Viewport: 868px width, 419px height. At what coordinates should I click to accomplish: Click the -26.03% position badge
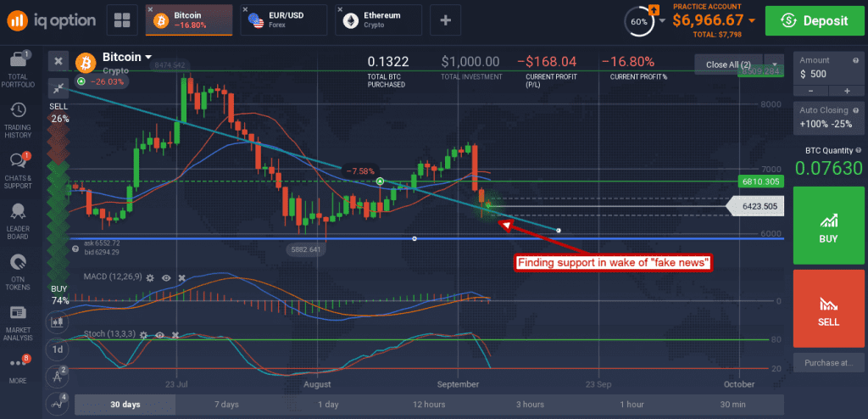tap(102, 81)
